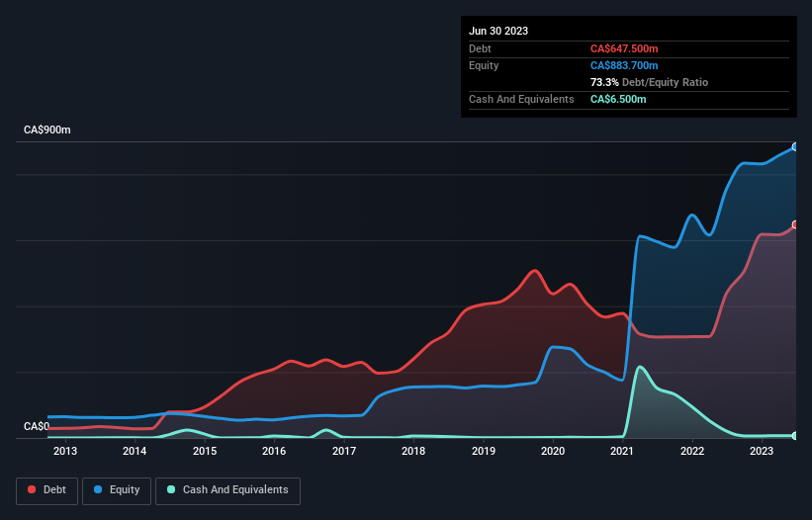Screen dimensions: 812x520
Task: Click the 2017 x-axis label
Action: (x=344, y=451)
